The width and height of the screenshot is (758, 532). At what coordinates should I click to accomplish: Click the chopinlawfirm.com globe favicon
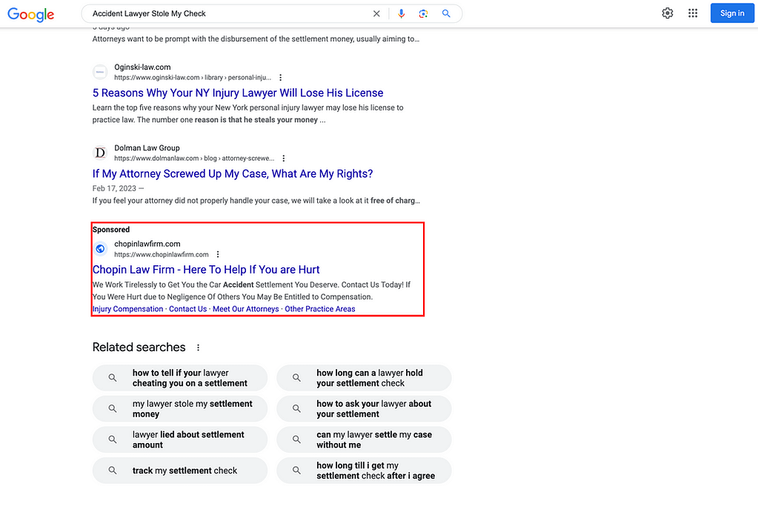(x=100, y=249)
